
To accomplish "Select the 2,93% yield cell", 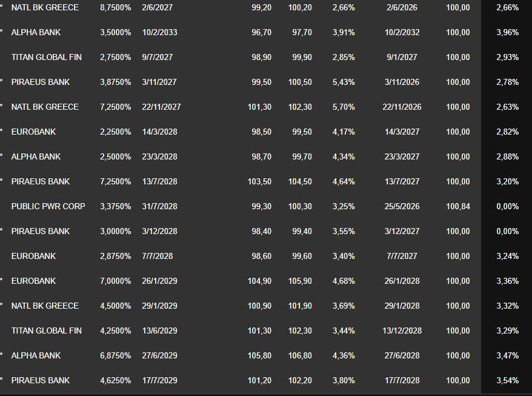I will tap(507, 57).
